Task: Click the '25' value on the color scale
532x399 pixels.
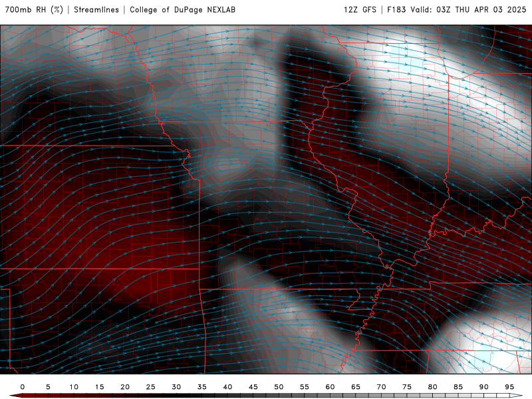Action: click(151, 387)
